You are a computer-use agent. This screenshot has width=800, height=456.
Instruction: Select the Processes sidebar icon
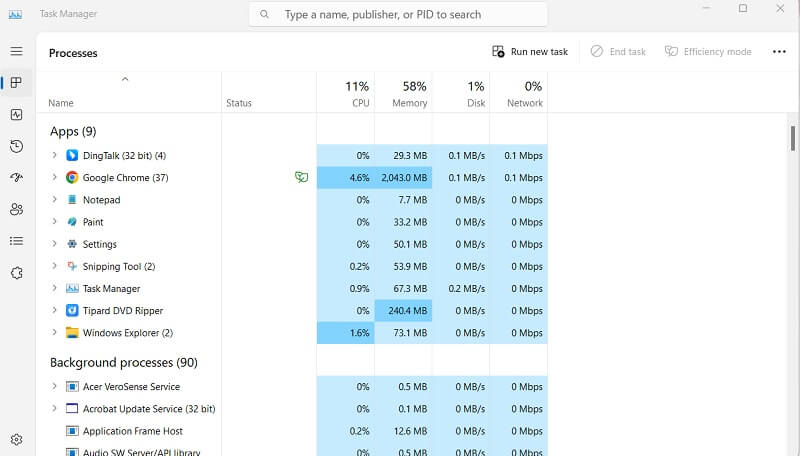pyautogui.click(x=16, y=83)
